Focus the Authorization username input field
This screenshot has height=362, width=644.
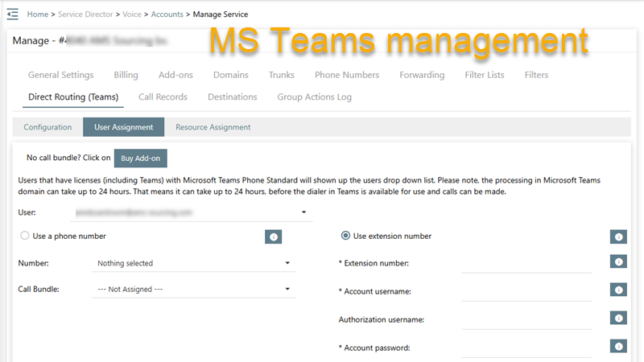[526, 320]
